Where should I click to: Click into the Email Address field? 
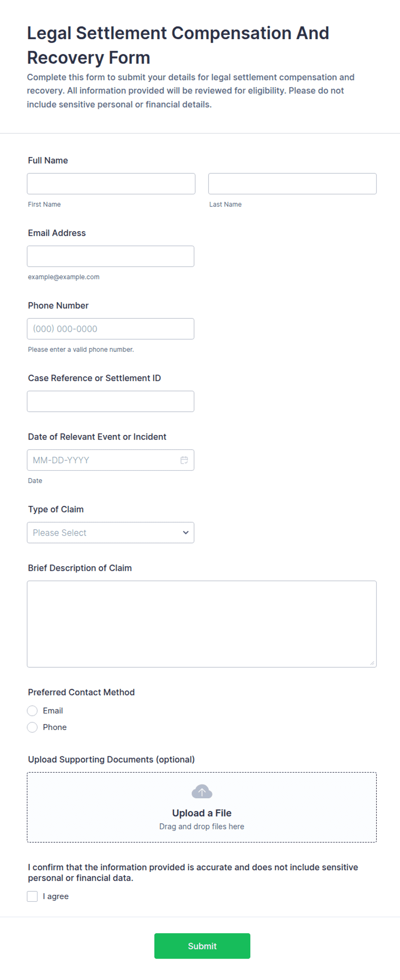(x=111, y=256)
